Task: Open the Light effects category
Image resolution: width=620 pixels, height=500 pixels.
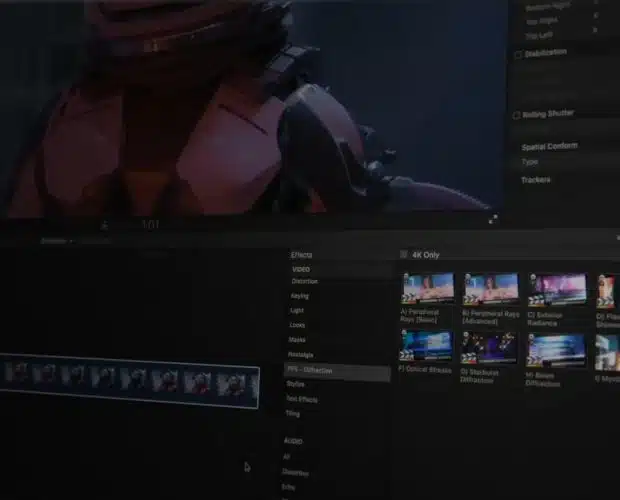Action: tap(297, 310)
